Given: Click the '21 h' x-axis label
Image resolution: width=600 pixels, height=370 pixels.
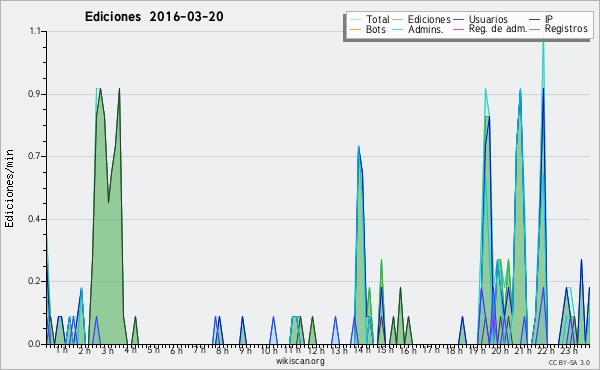Looking at the screenshot, I should tap(523, 350).
